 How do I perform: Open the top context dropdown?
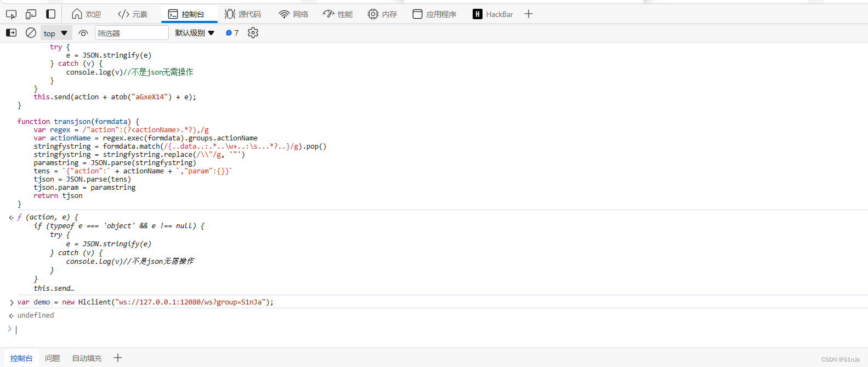pos(56,33)
